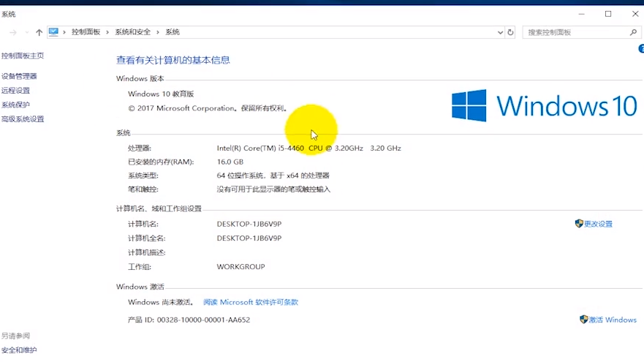Expand chevron after computer icon in address bar
Screen dimensions: 644x362
[x=64, y=32]
